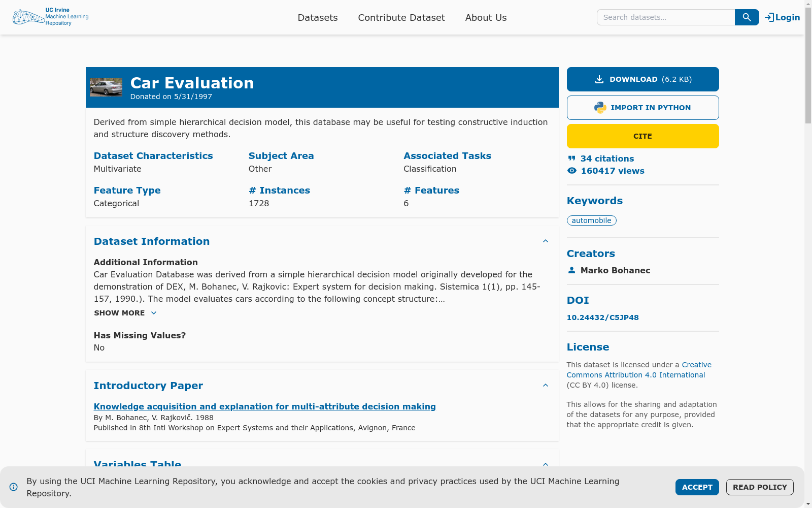Click the Car Evaluation title

click(192, 83)
